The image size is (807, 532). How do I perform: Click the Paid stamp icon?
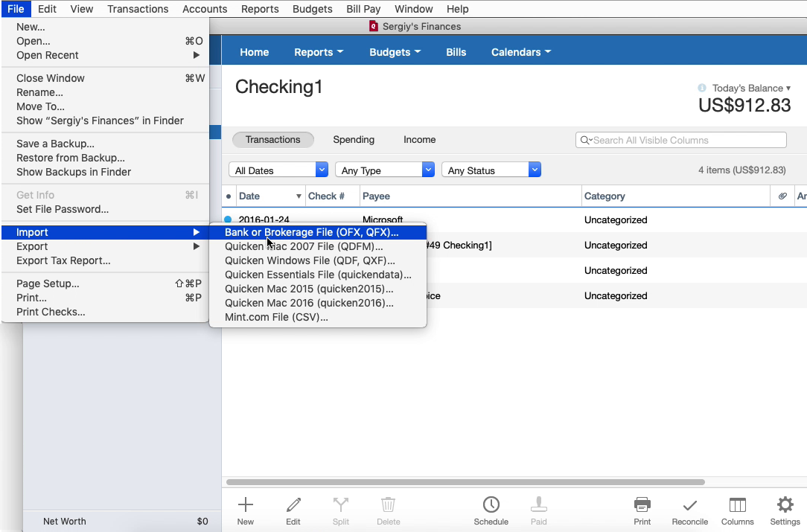click(539, 504)
